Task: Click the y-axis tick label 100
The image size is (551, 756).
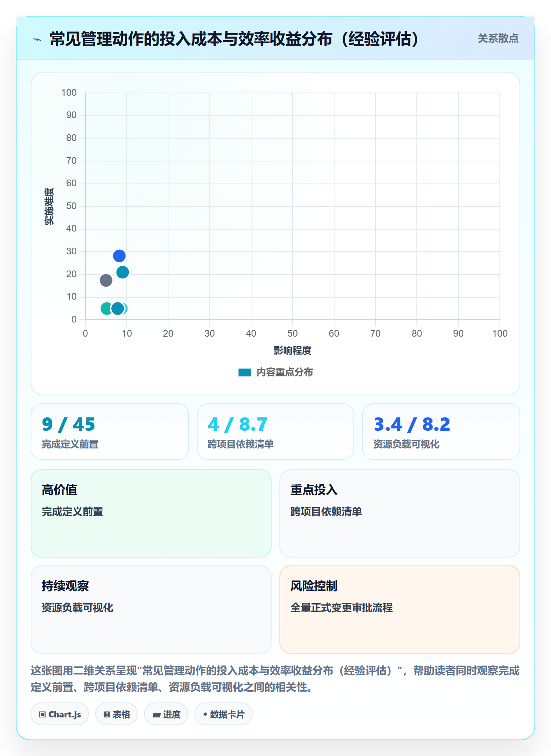Action: 69,93
